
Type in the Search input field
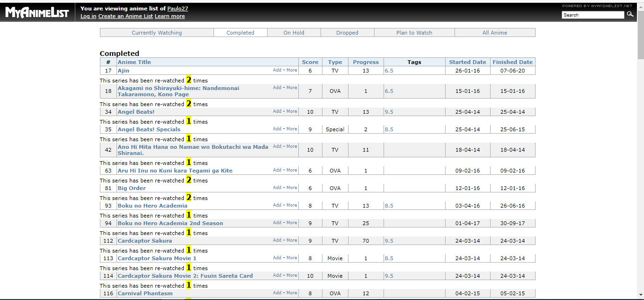(592, 15)
